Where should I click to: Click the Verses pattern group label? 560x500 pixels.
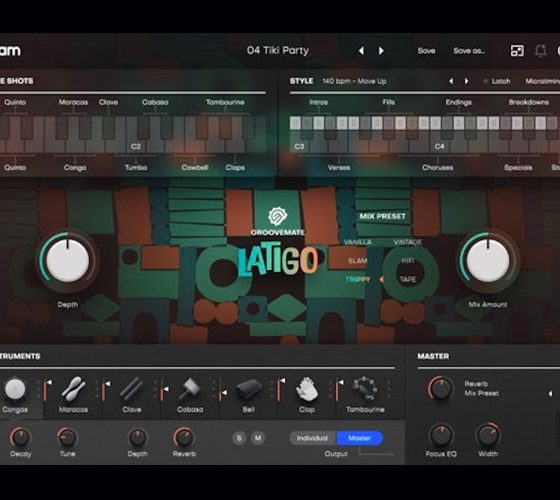point(339,168)
